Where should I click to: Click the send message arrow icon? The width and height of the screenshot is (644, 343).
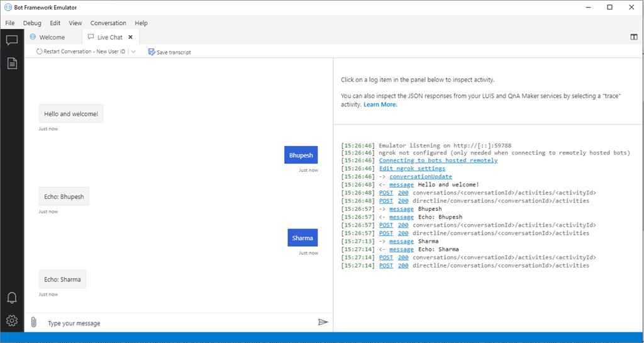click(x=323, y=322)
